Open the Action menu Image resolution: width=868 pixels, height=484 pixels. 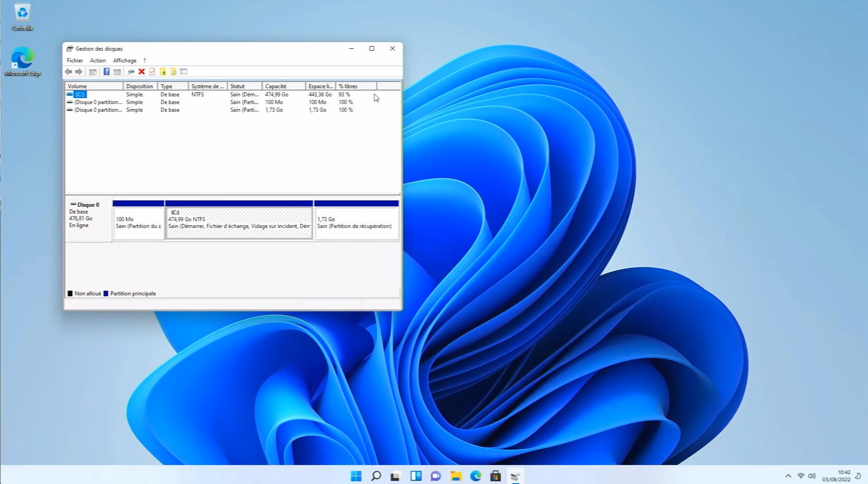pyautogui.click(x=98, y=60)
